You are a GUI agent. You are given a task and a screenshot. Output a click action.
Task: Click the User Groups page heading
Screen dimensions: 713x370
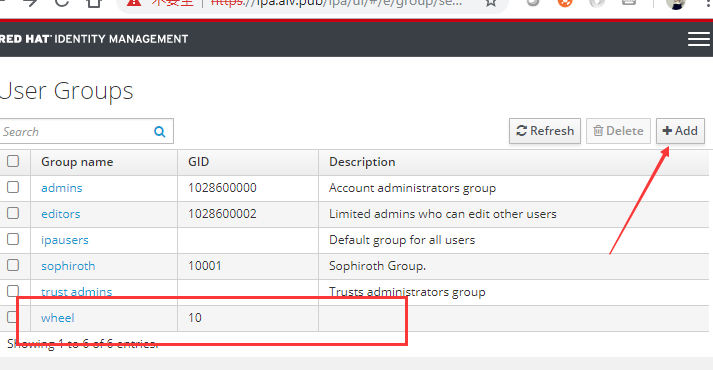(x=66, y=91)
